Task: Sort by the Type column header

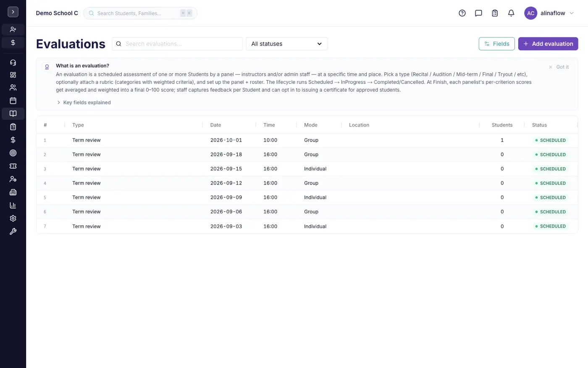Action: [x=78, y=125]
